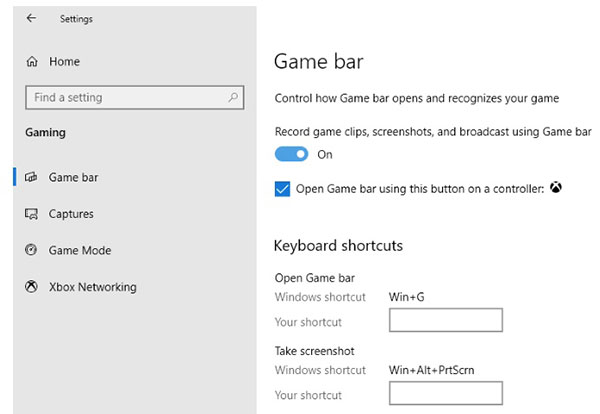The height and width of the screenshot is (414, 600).
Task: Open Xbox Networking settings
Action: point(93,287)
